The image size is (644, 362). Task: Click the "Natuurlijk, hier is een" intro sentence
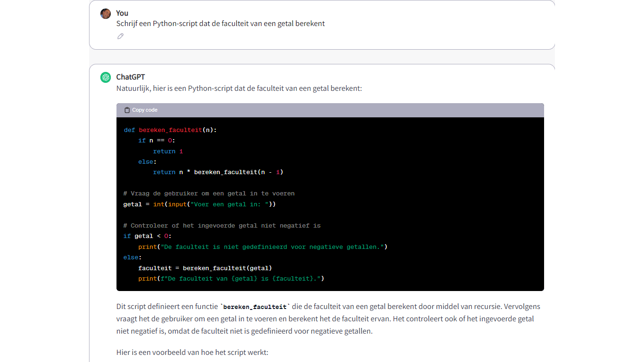tap(239, 88)
